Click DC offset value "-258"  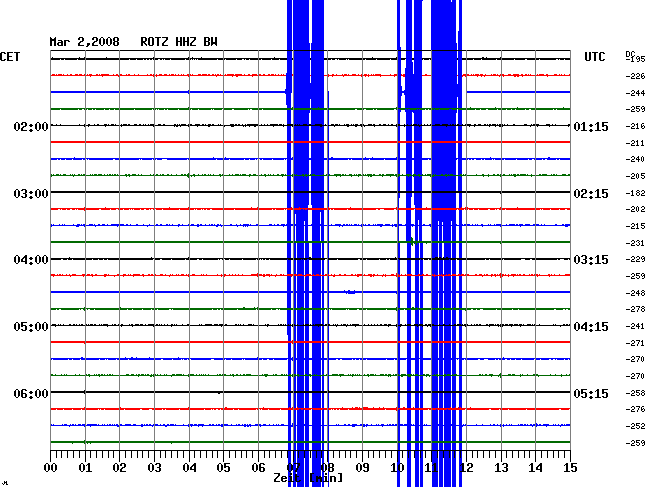point(635,393)
